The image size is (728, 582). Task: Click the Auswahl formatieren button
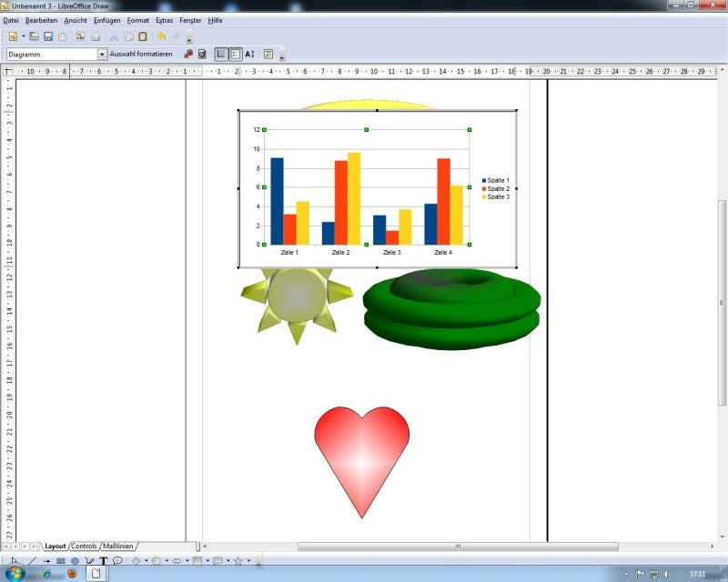[141, 55]
